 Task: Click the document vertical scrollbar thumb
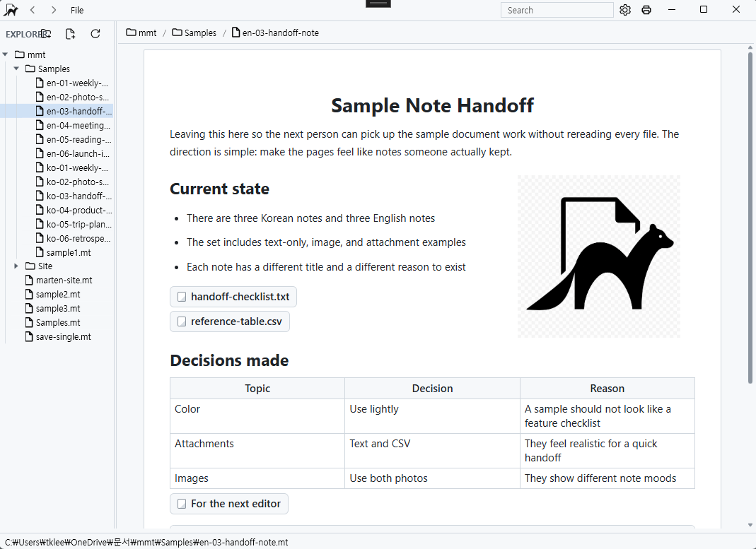coord(750,218)
